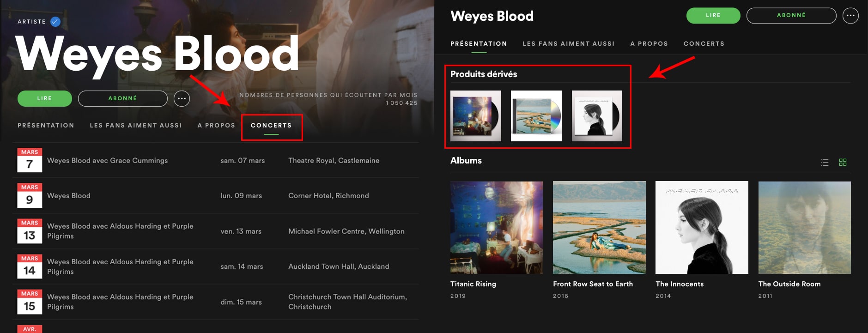Select the first vinyl merch item
868x333 pixels.
(476, 116)
